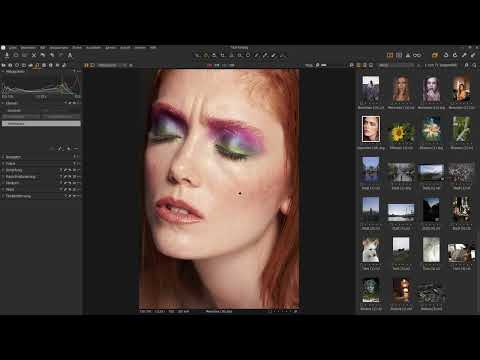Click the letter A annotation icon in toolbar
480x360 pixels.
(70, 55)
